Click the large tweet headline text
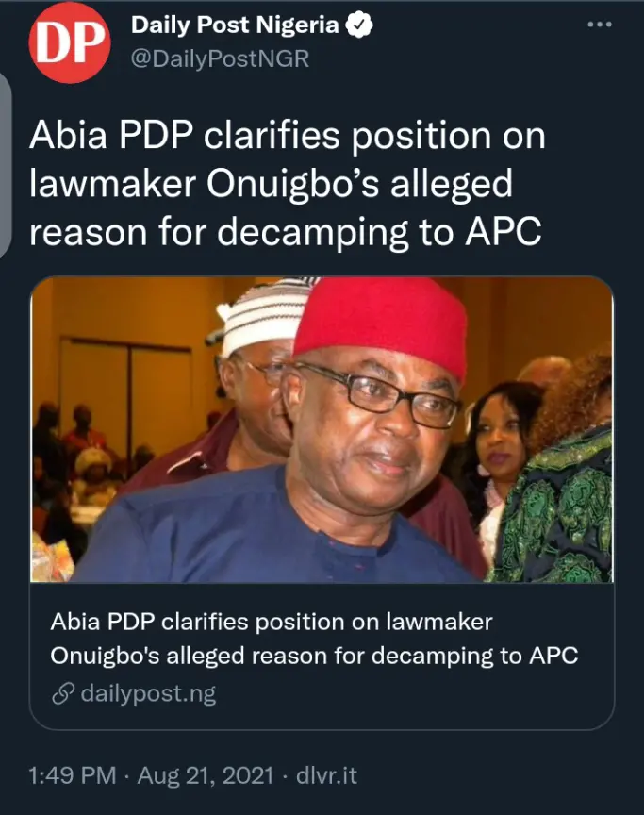The height and width of the screenshot is (815, 644). [x=288, y=183]
